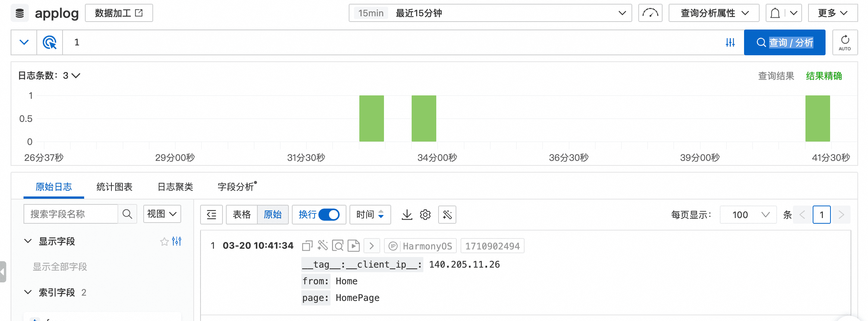Toggle the 换行 line wrap switch

[x=329, y=215]
